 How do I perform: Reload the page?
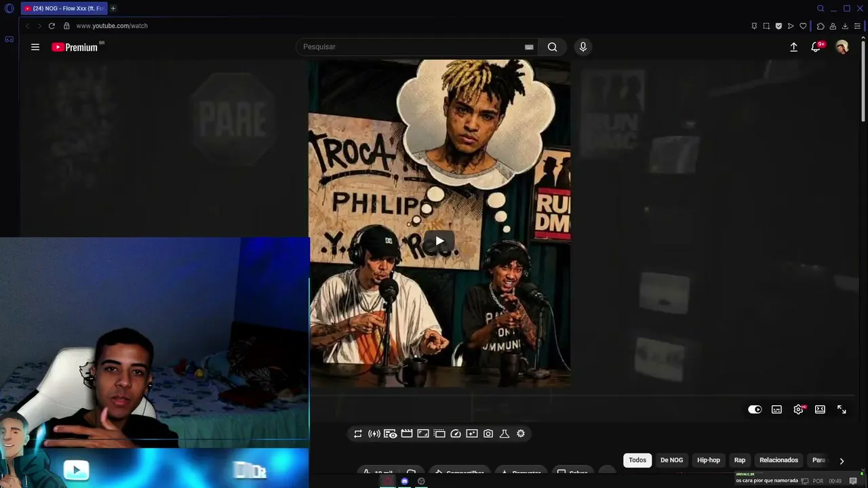click(52, 26)
